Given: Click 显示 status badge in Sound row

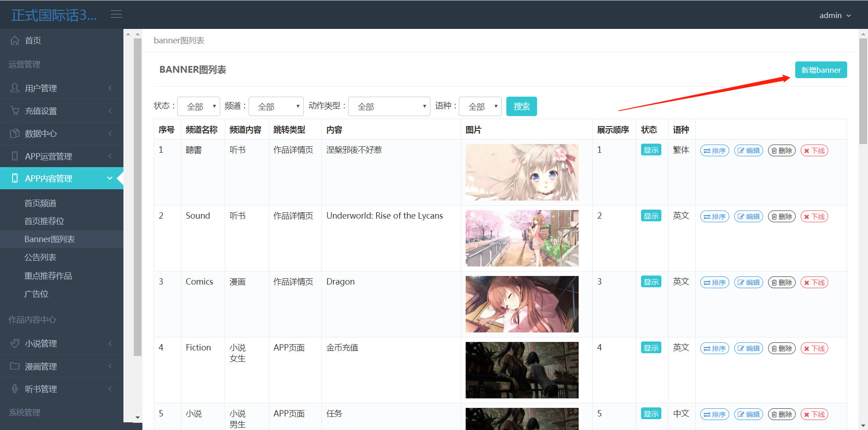Looking at the screenshot, I should 651,216.
